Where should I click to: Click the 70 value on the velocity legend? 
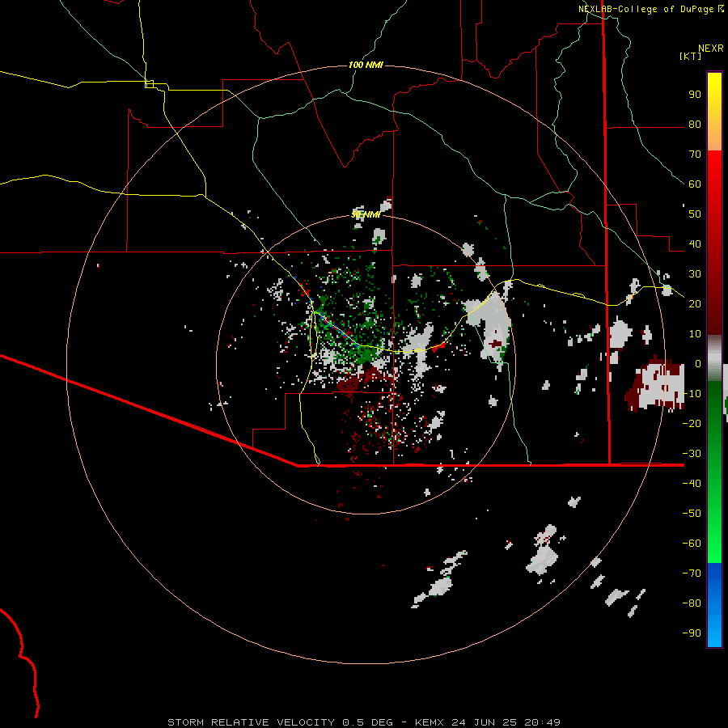(x=695, y=154)
